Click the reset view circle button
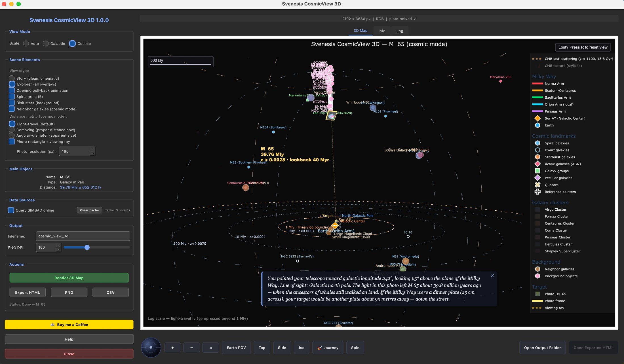 pyautogui.click(x=210, y=348)
